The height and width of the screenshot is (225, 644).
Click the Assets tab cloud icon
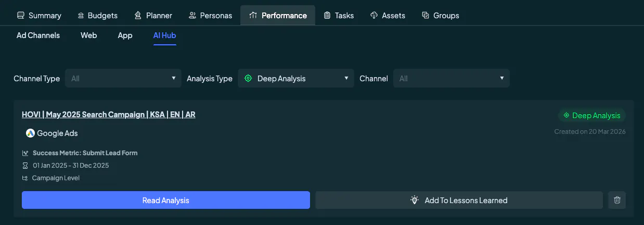coord(374,16)
